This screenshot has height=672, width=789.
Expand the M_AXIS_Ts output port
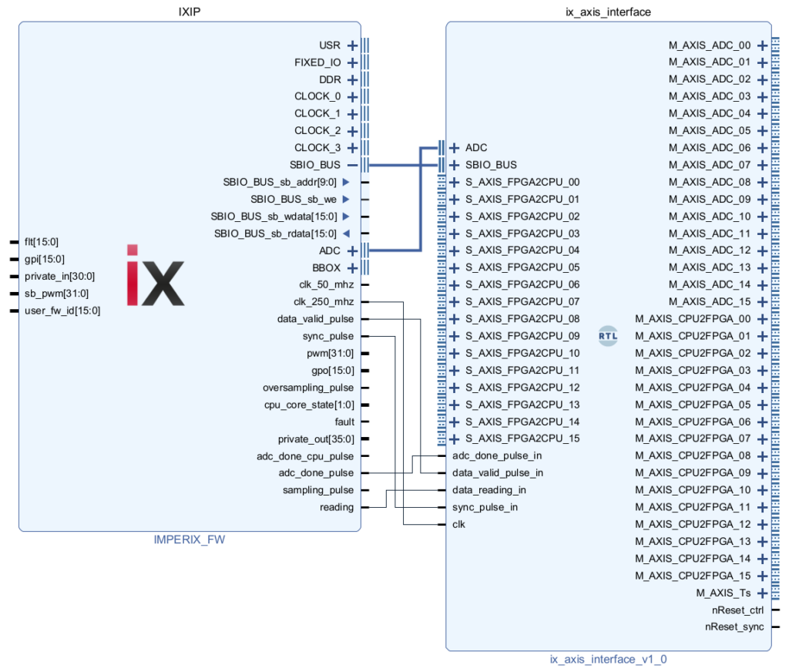click(x=762, y=593)
